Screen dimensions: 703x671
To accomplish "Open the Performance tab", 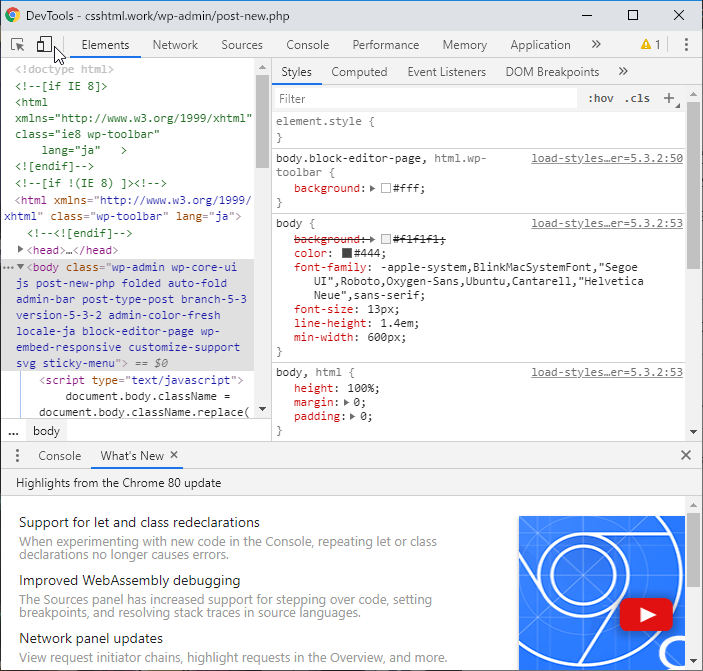I will (386, 45).
